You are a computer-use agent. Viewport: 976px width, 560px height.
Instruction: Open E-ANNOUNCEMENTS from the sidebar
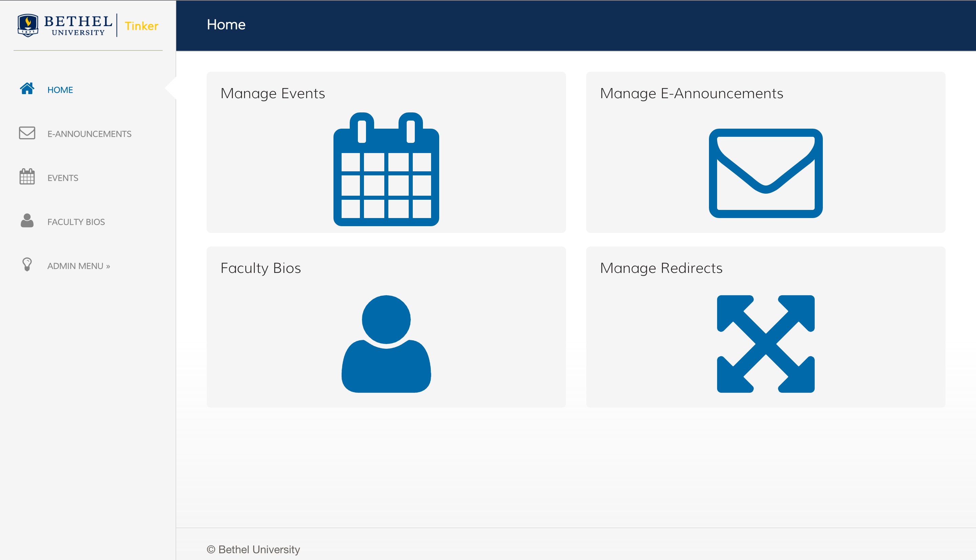coord(89,134)
